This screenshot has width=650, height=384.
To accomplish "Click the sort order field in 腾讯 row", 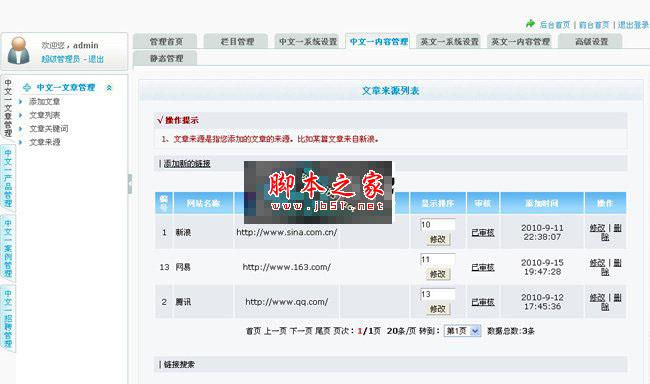I will point(438,294).
